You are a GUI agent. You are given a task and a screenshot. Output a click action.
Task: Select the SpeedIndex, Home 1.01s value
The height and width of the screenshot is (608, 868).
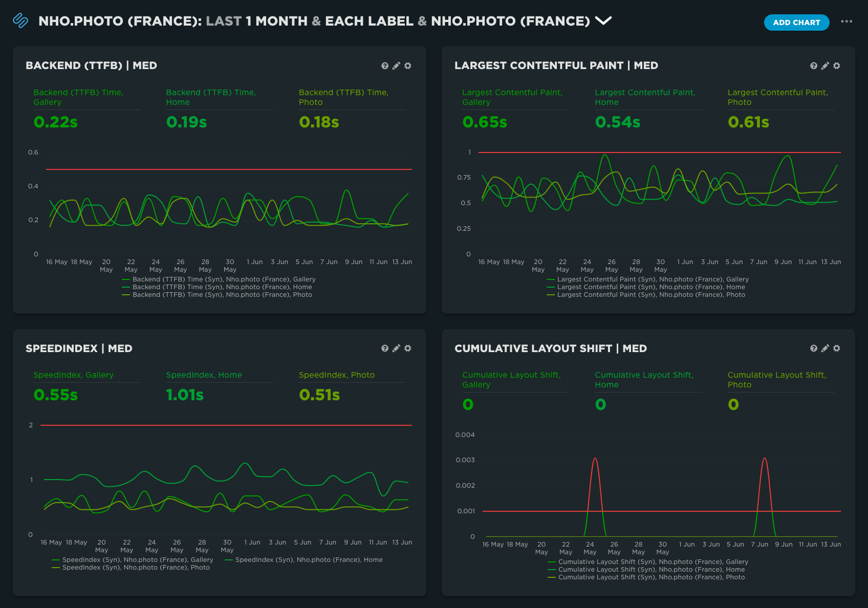point(185,395)
